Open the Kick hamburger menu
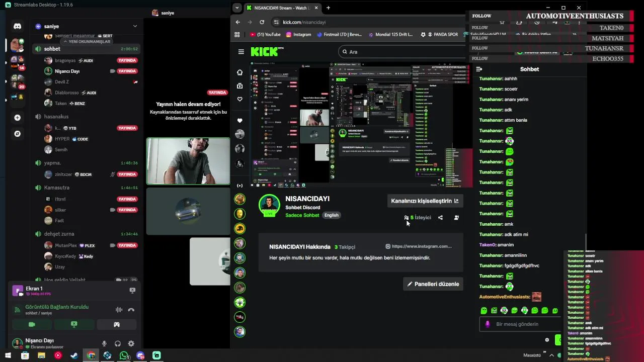644x362 pixels. pos(241,52)
